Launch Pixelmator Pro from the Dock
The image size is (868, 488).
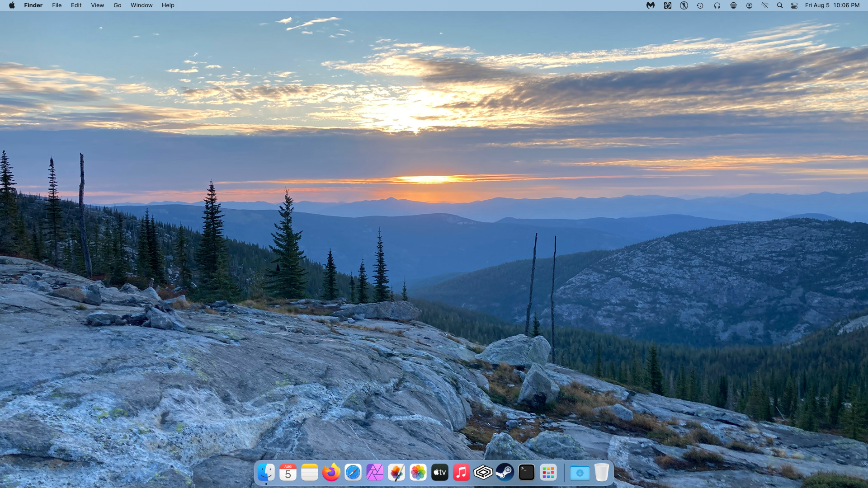tap(396, 473)
